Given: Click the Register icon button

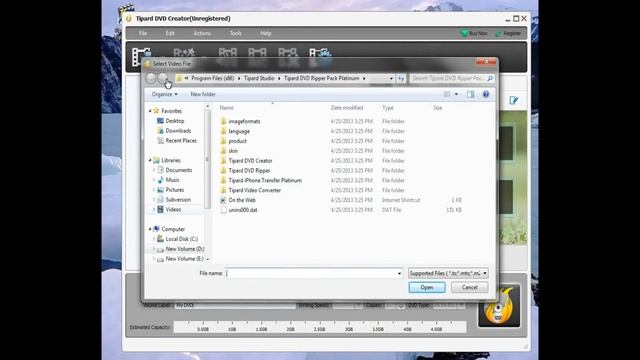Looking at the screenshot, I should 508,33.
